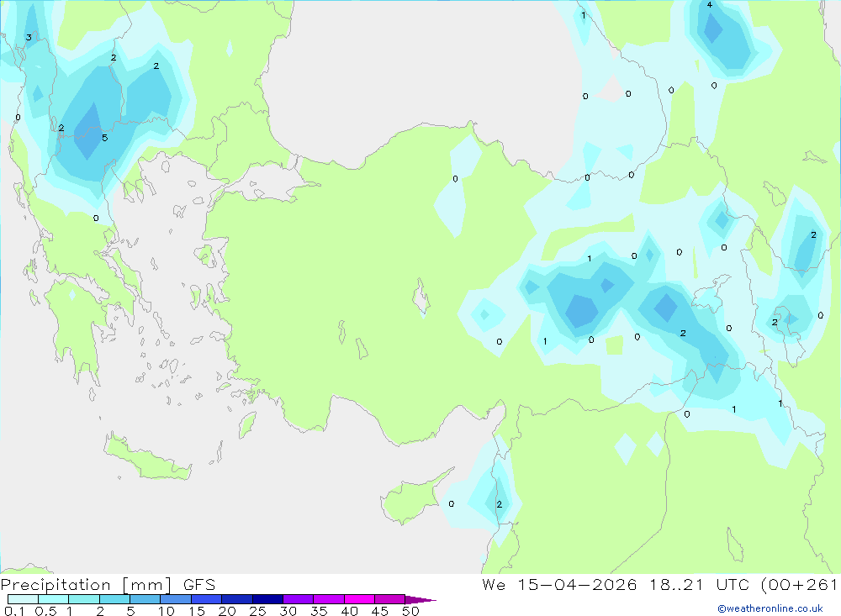Viewport: 841px width, 616px height.
Task: Pick the 10–15 mm blue legend swatch
Action: [x=176, y=599]
